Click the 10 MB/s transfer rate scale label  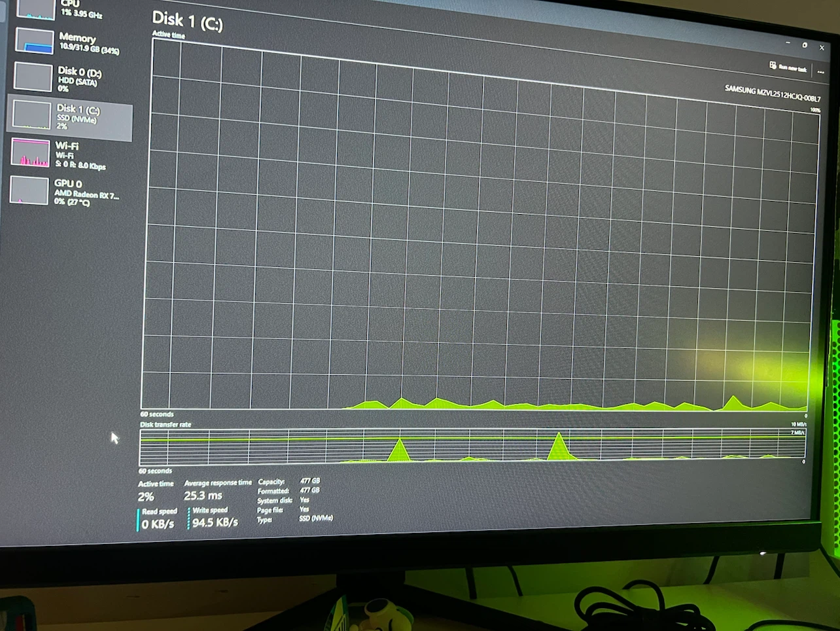click(798, 424)
